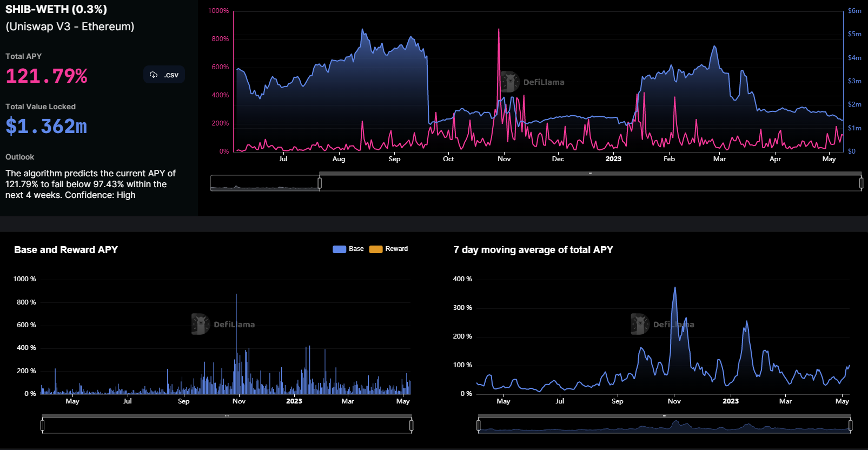Click right handle of 7 day average slider
868x450 pixels.
pyautogui.click(x=851, y=426)
